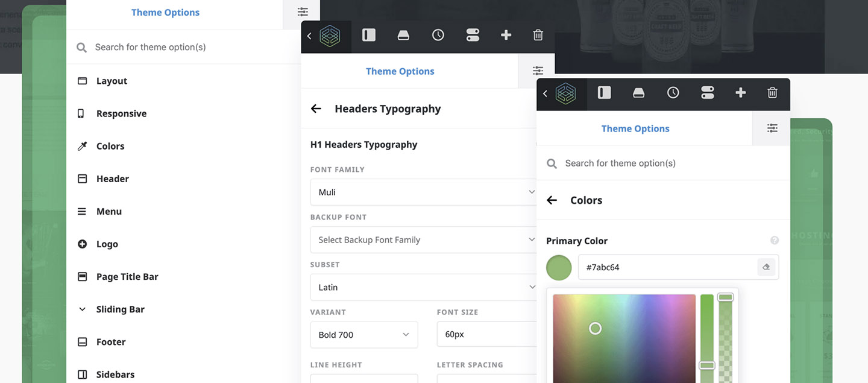Expand the Variant dropdown showing Bold 700
The height and width of the screenshot is (383, 868).
click(363, 335)
